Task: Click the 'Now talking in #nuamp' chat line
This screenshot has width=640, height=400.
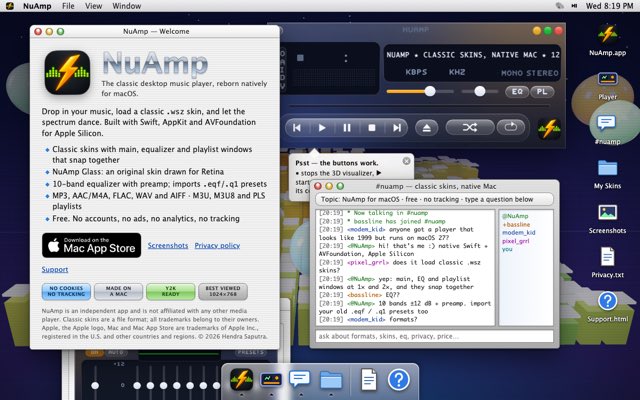Action: coord(373,213)
